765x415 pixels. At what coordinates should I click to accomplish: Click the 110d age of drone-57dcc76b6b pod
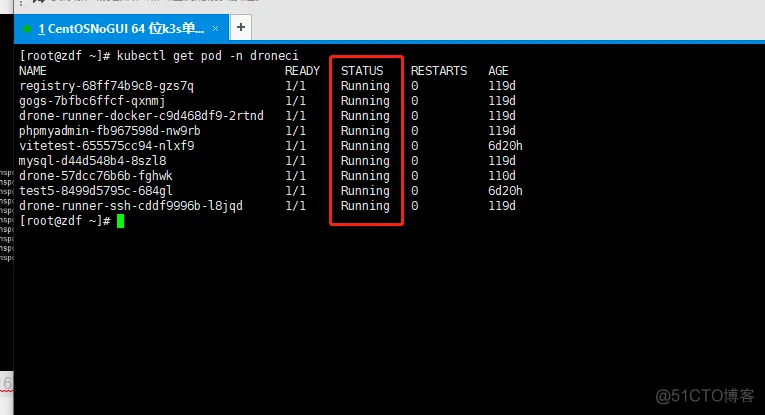point(502,176)
